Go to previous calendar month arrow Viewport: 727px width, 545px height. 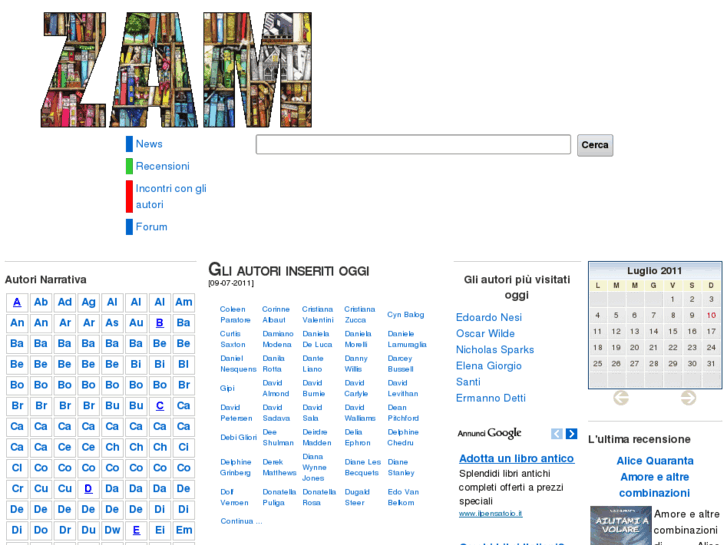tap(621, 398)
